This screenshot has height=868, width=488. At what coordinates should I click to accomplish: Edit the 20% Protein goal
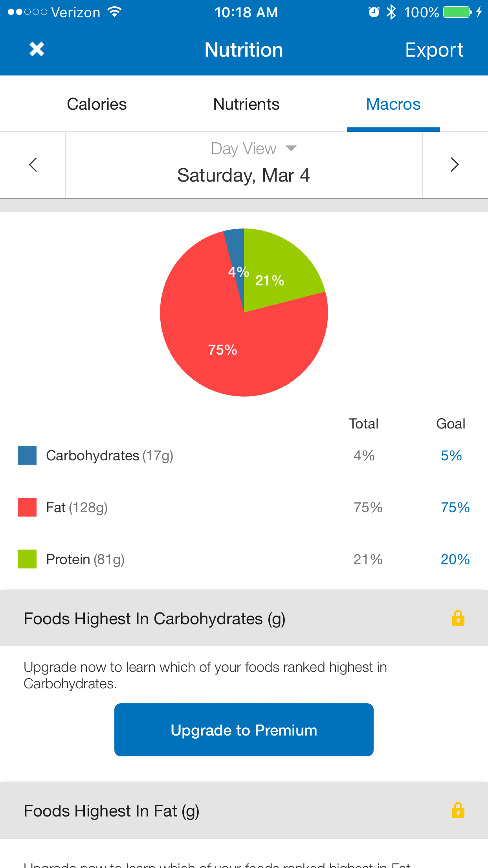coord(455,559)
